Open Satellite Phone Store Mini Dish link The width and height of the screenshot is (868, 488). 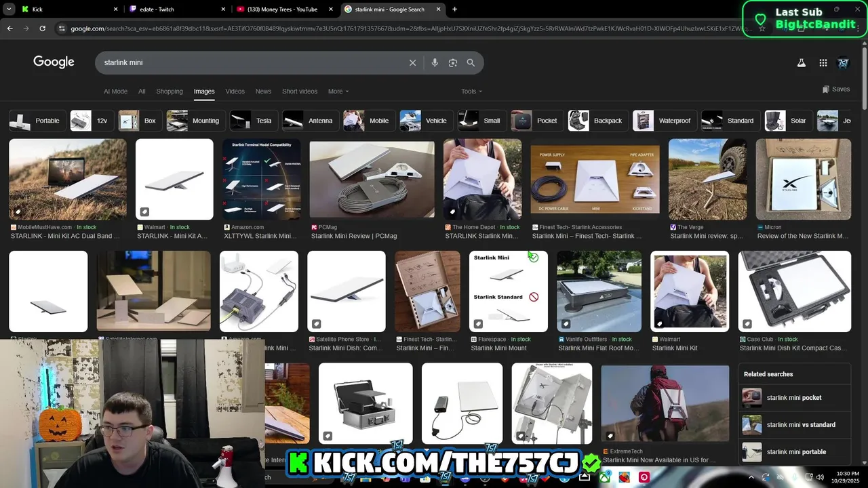pos(346,344)
